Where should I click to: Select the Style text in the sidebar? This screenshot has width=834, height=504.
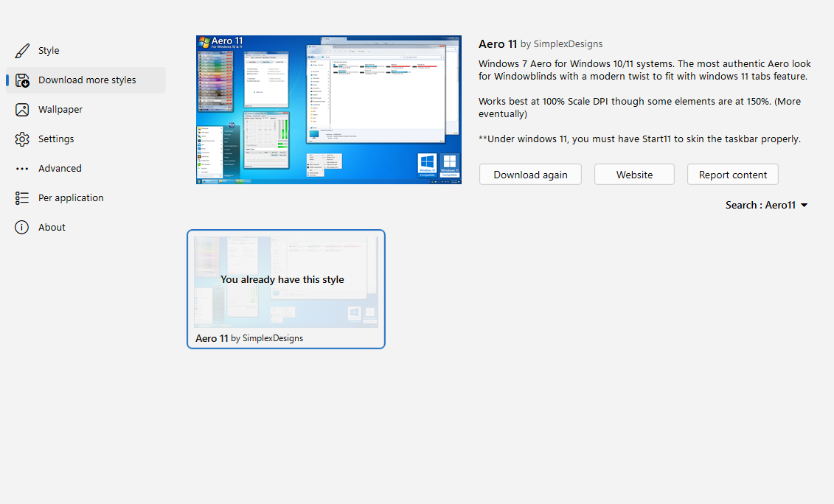coord(49,51)
